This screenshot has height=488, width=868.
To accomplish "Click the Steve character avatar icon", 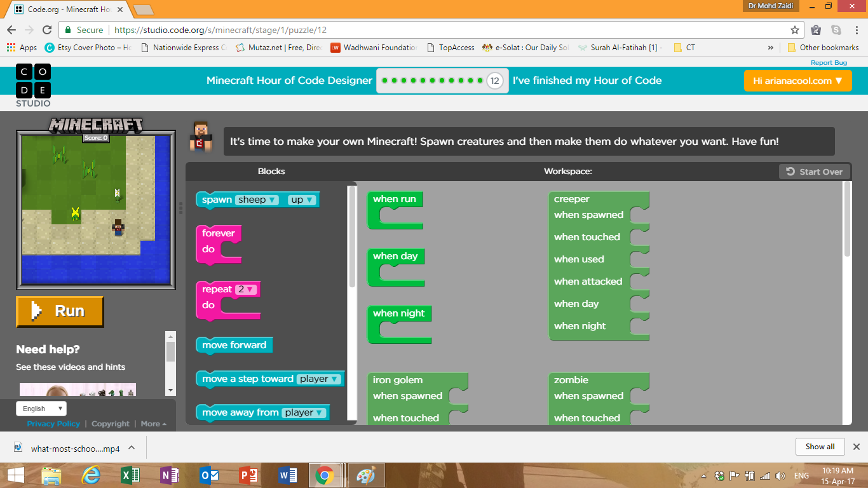I will [x=201, y=136].
